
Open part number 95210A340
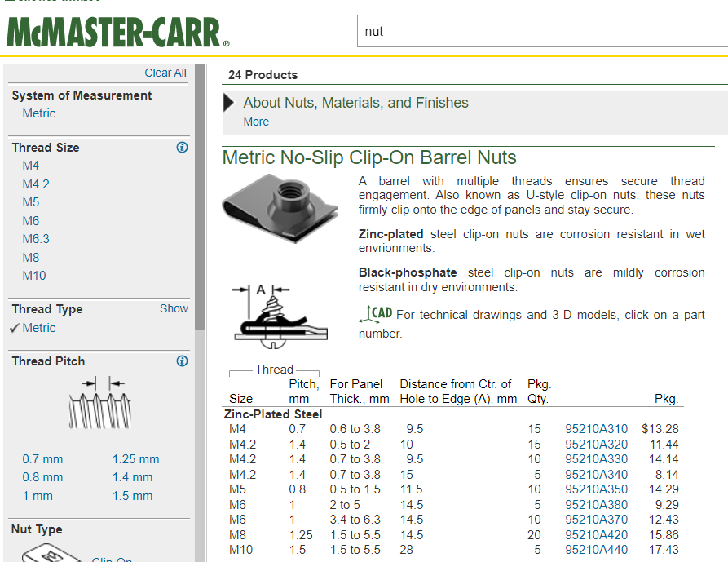[596, 475]
